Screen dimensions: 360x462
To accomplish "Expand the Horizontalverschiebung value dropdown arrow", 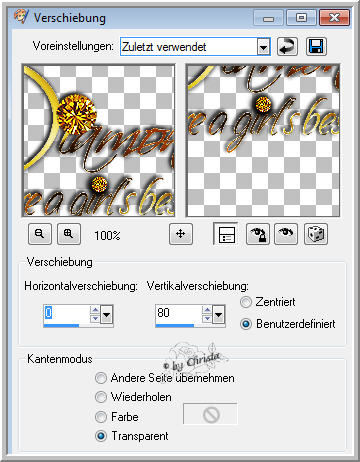I will (107, 314).
